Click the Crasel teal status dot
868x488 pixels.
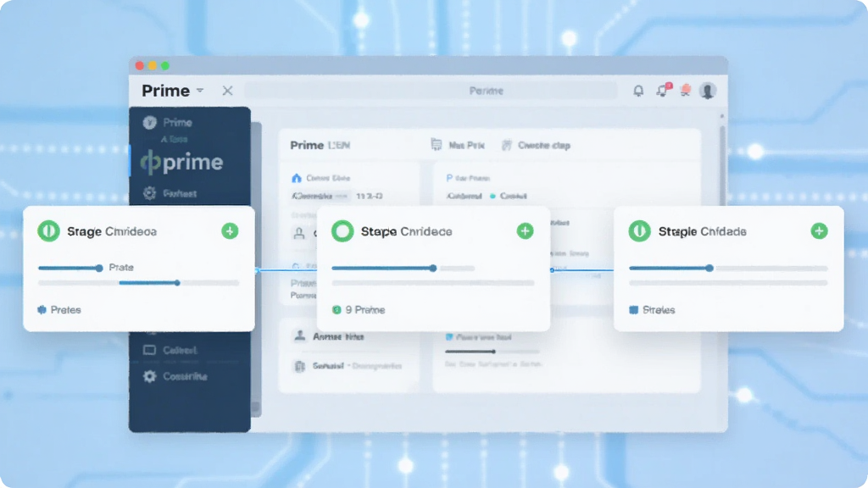pyautogui.click(x=492, y=196)
